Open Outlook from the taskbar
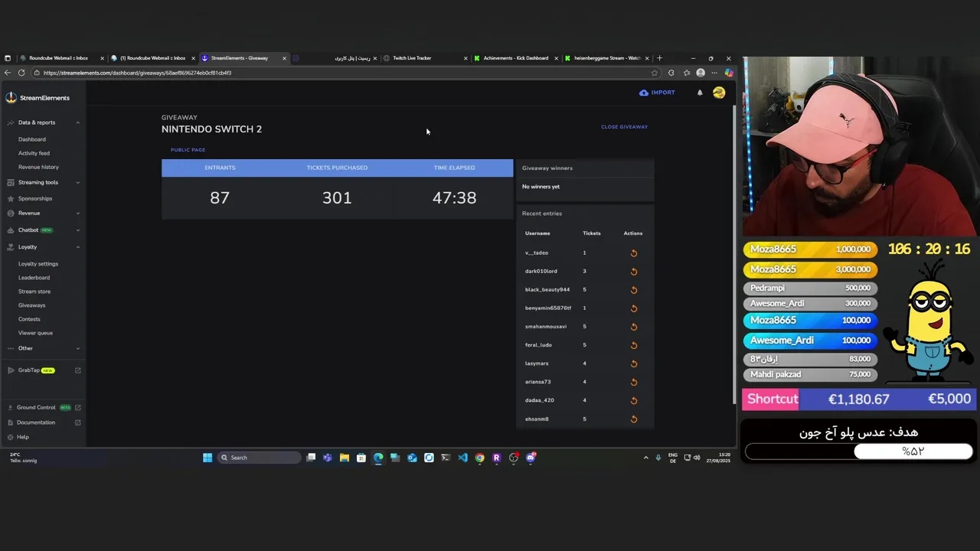Image resolution: width=980 pixels, height=551 pixels. 412,458
